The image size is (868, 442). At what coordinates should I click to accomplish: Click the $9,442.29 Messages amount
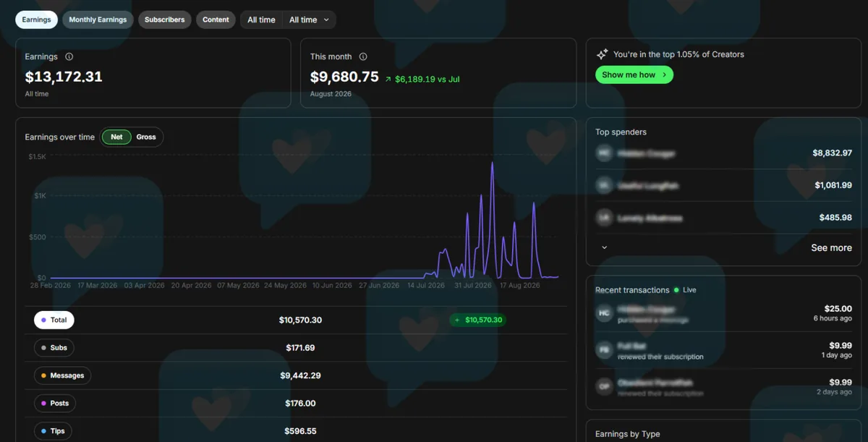[300, 375]
